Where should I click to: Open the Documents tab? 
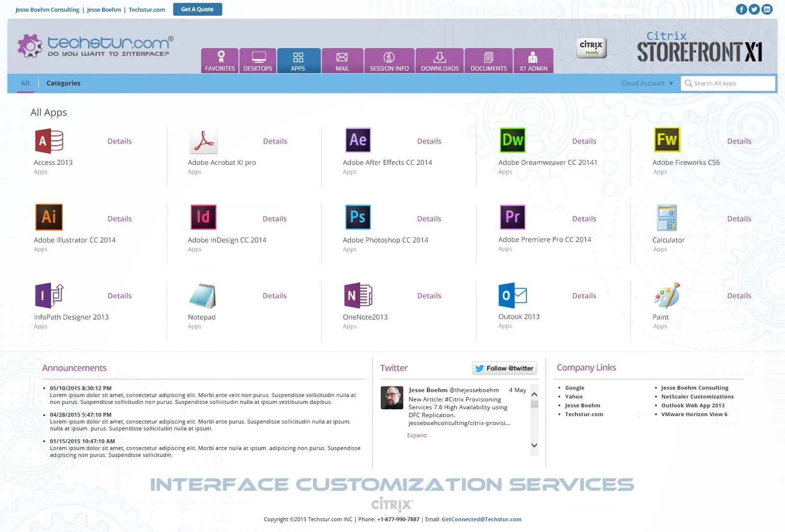[x=489, y=61]
